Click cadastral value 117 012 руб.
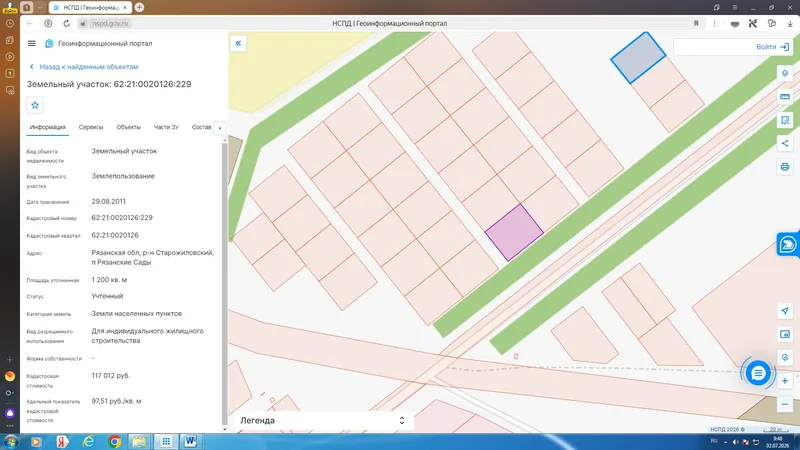This screenshot has width=800, height=450. pyautogui.click(x=111, y=376)
